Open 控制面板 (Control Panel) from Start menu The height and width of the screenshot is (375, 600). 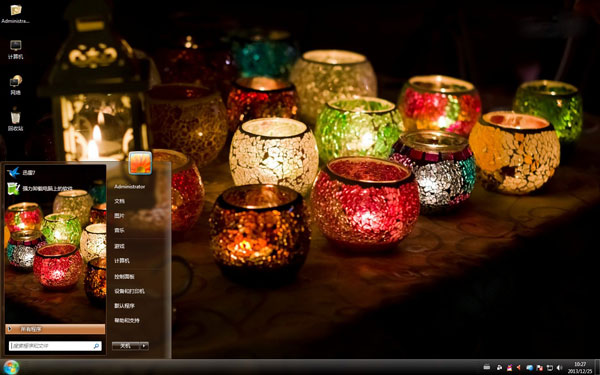124,277
